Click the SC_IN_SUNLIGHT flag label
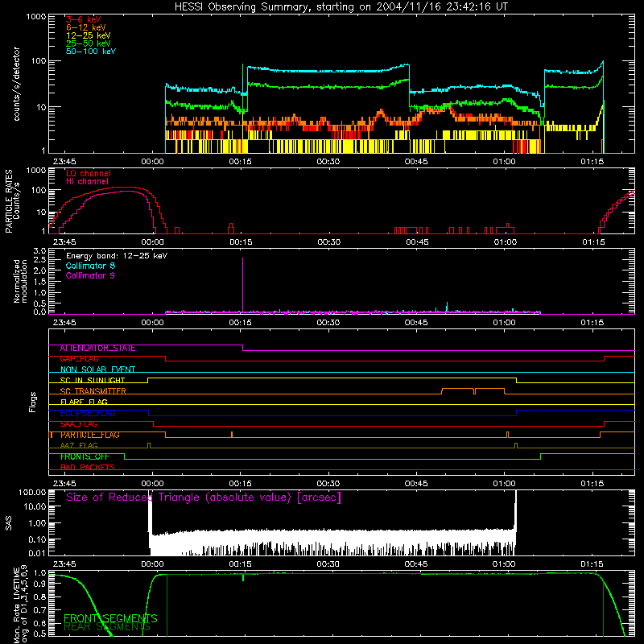This screenshot has width=644, height=644. [92, 380]
